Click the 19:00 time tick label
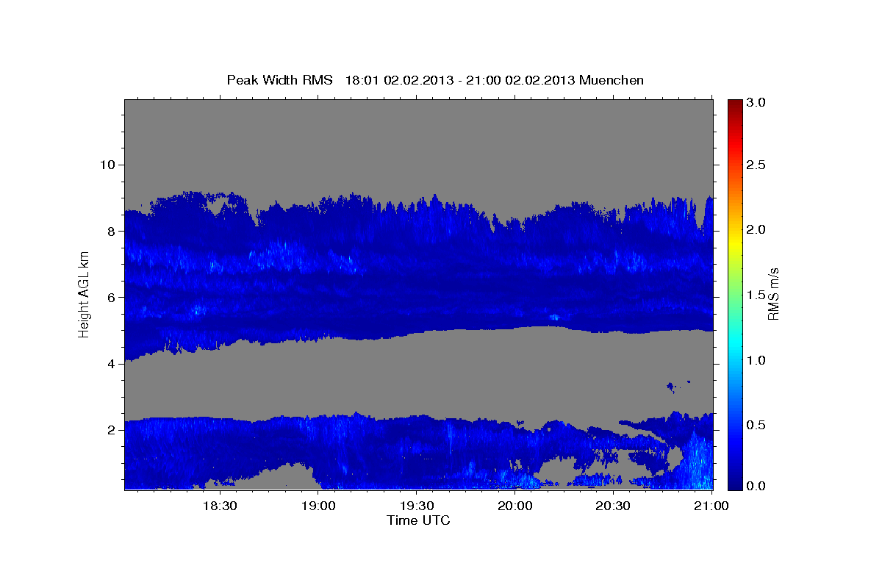Image resolution: width=882 pixels, height=588 pixels. [318, 506]
